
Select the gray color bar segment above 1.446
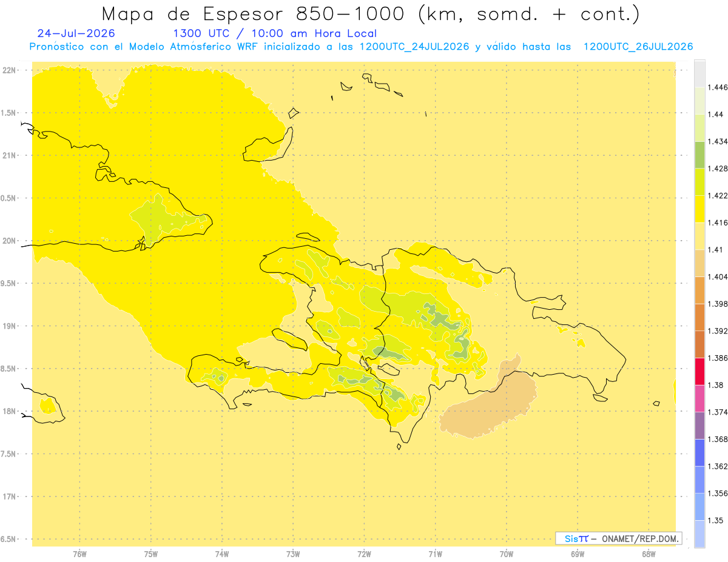(699, 73)
